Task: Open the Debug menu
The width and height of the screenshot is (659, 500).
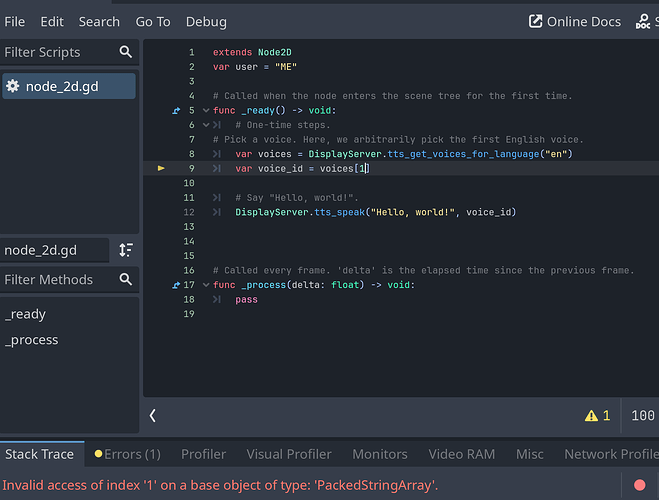Action: (x=205, y=21)
